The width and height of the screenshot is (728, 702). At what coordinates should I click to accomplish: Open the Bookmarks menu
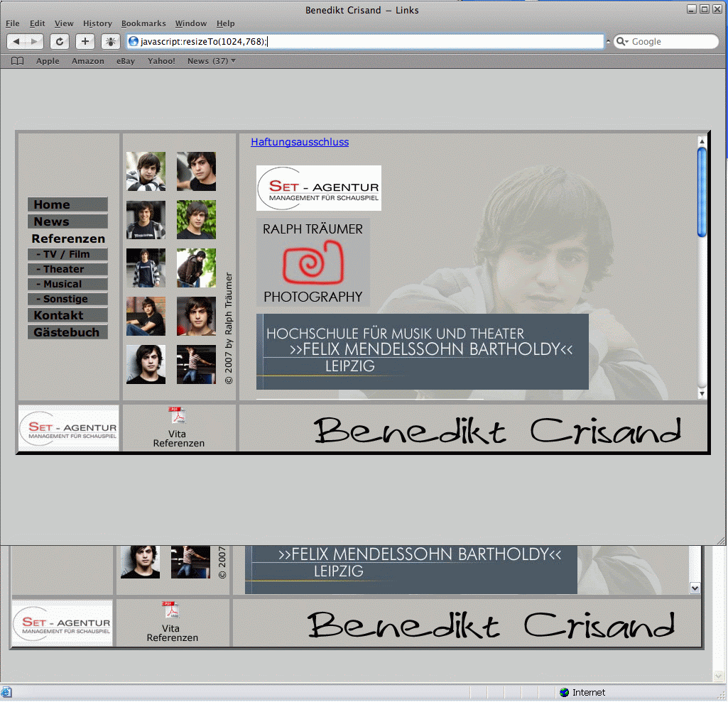143,23
